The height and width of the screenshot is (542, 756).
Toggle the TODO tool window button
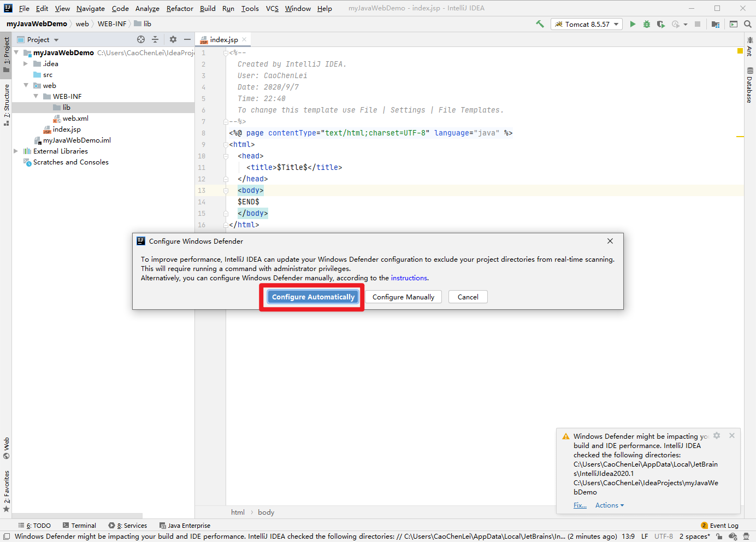(x=34, y=526)
